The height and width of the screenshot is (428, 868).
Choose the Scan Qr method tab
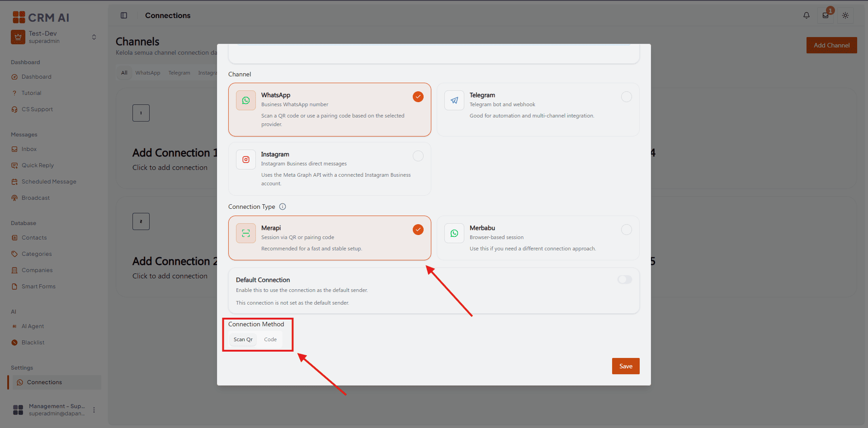click(243, 339)
